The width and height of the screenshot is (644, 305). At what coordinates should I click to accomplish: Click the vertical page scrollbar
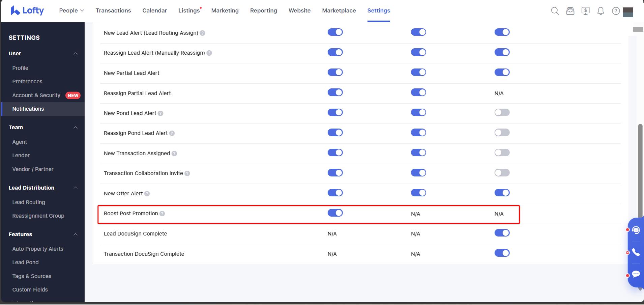pos(640,169)
